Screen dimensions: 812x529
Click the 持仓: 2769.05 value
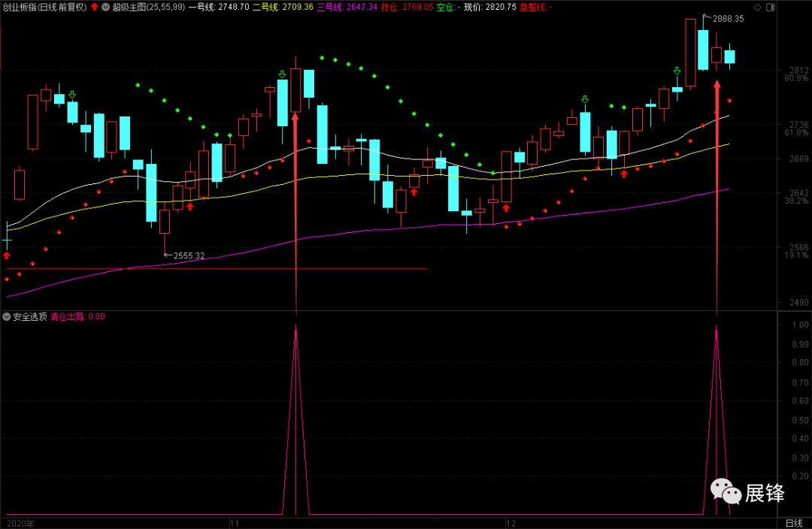click(x=407, y=8)
